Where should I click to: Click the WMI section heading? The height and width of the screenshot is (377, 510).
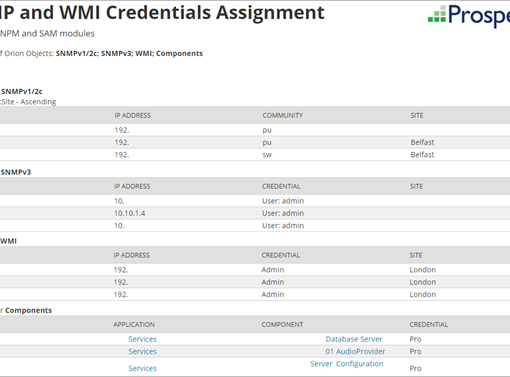pos(8,241)
